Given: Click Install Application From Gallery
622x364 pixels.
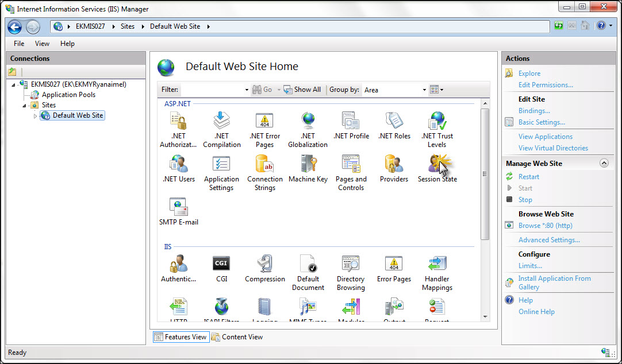Looking at the screenshot, I should tap(554, 283).
